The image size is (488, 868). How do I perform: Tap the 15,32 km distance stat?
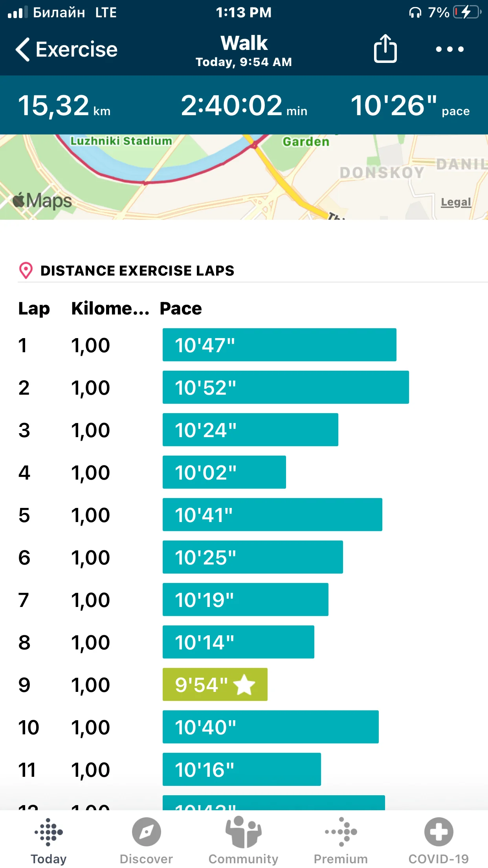(x=64, y=105)
